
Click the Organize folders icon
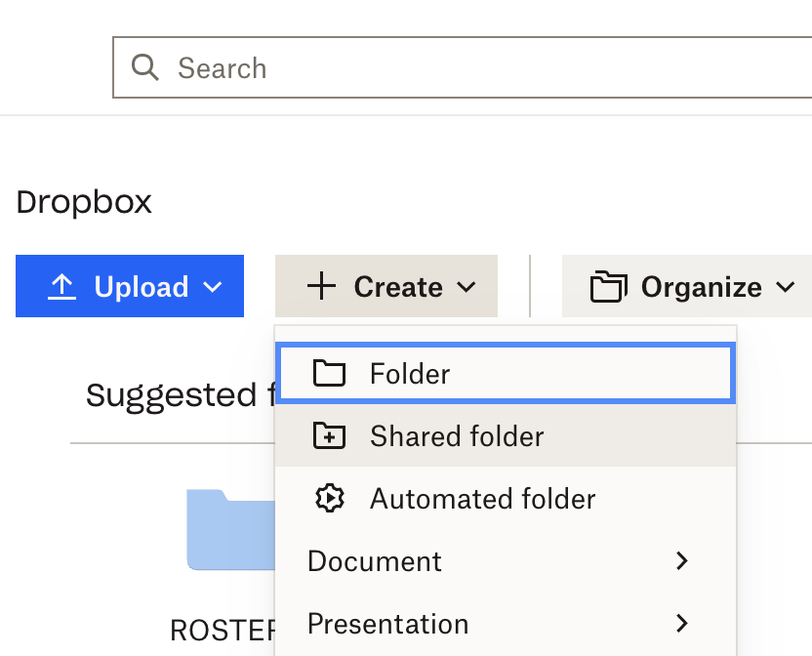pos(609,287)
